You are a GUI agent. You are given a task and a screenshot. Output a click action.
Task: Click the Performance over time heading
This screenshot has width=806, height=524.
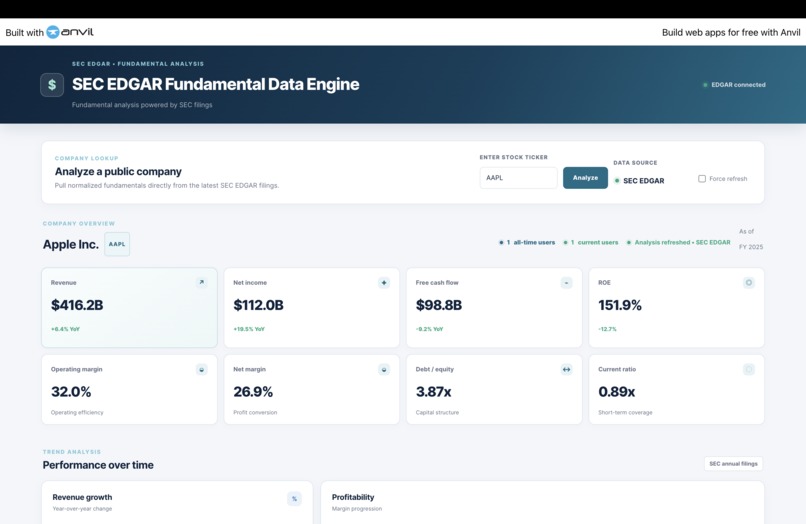tap(98, 465)
